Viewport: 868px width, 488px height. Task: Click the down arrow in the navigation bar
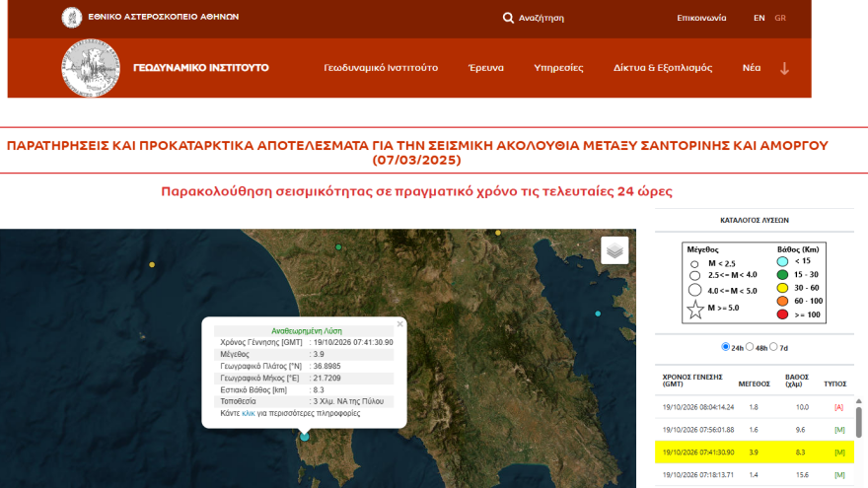click(784, 69)
